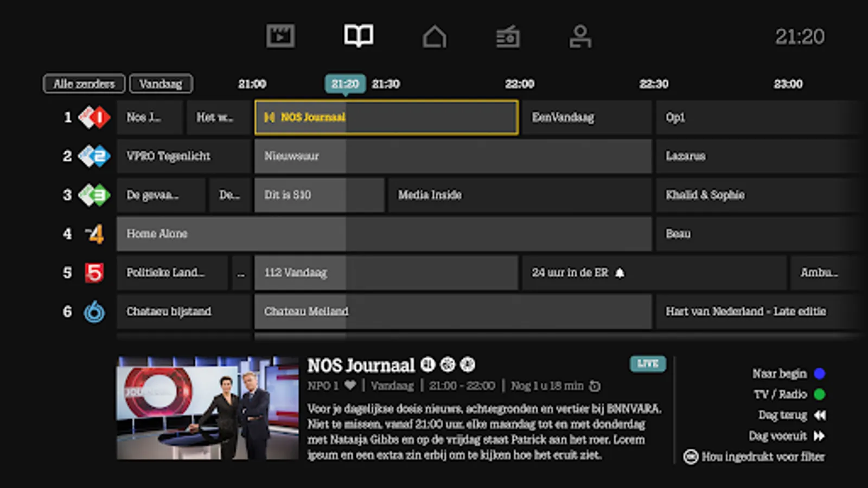This screenshot has height=488, width=868.
Task: Click the AL age rating badge
Action: [x=428, y=365]
